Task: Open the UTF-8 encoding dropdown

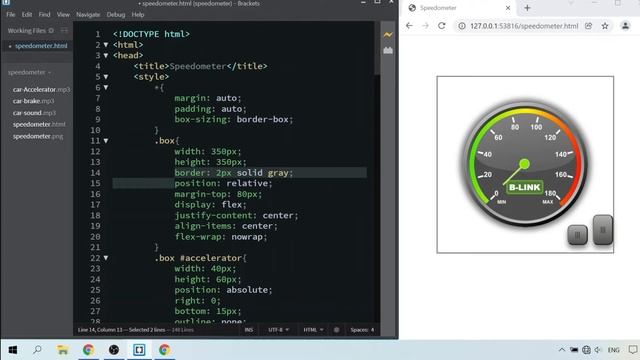Action: coord(278,330)
